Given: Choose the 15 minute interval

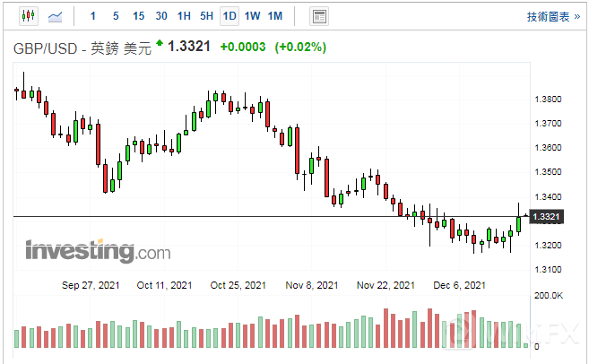Looking at the screenshot, I should [138, 16].
